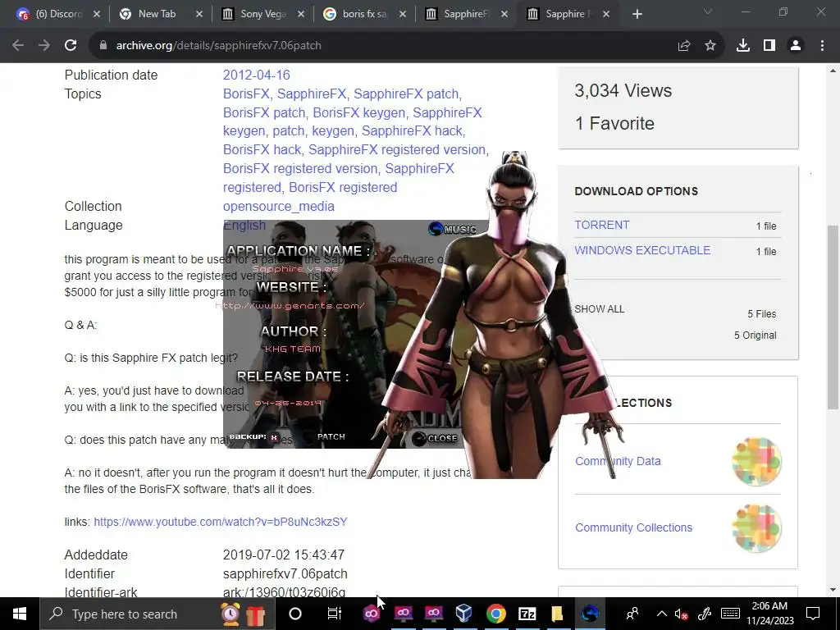Image resolution: width=840 pixels, height=630 pixels.
Task: Open the SapphireFX registered version topic
Action: coord(397,149)
